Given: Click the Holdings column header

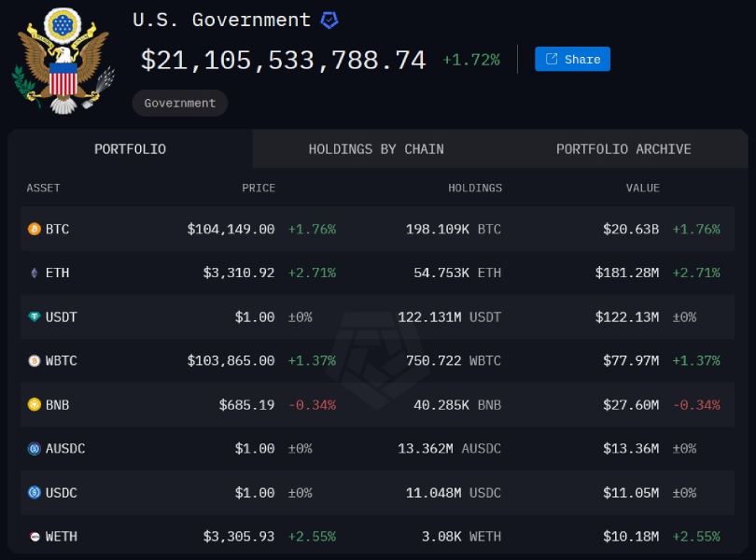Looking at the screenshot, I should click(475, 188).
